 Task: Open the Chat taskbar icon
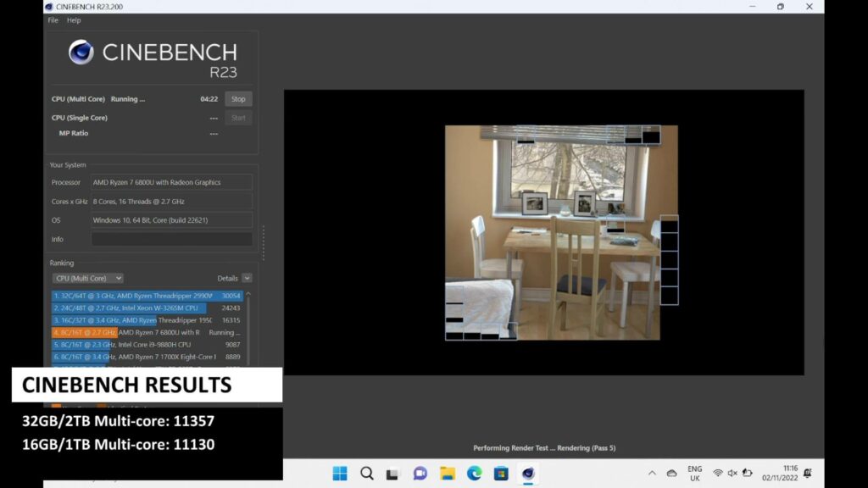(x=420, y=474)
